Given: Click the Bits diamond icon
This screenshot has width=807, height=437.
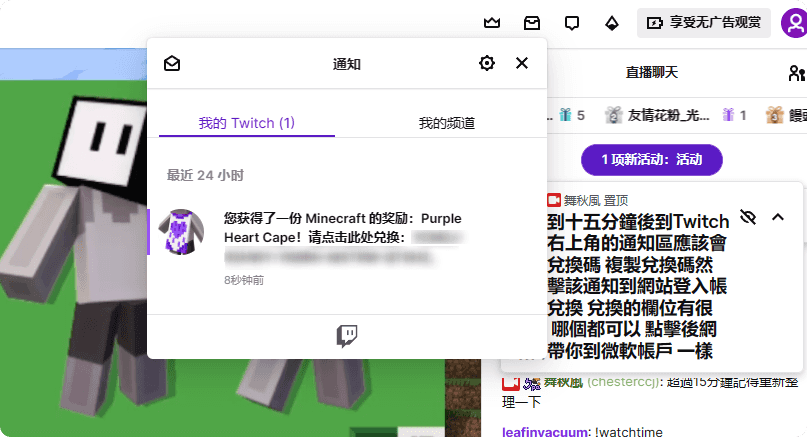Looking at the screenshot, I should point(611,23).
